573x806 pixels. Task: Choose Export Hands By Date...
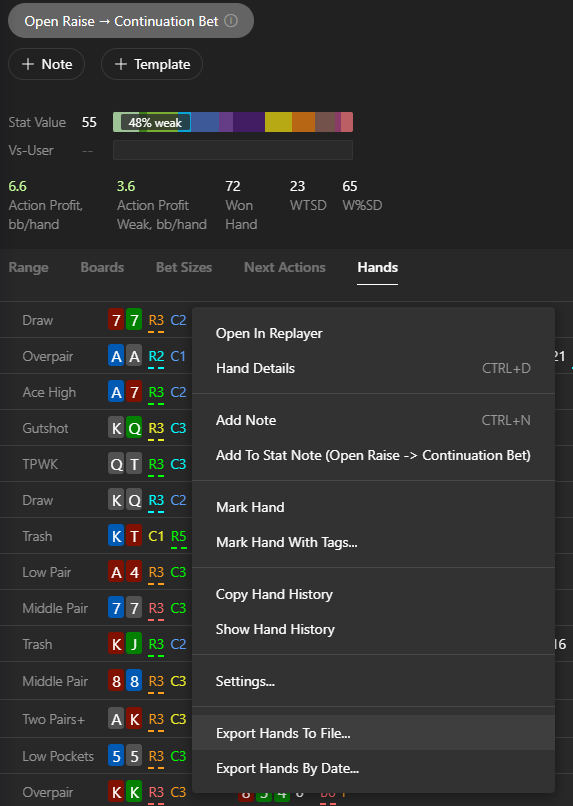(x=373, y=767)
